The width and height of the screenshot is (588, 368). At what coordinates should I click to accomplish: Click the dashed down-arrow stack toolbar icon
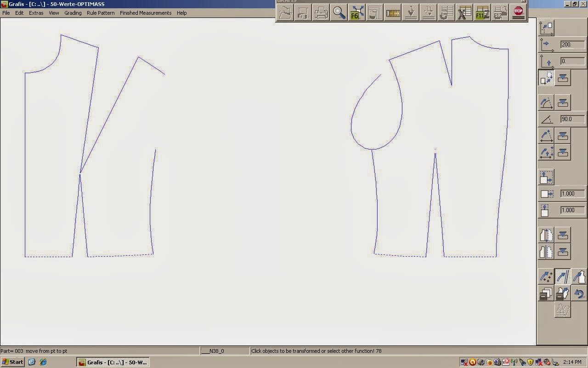coord(429,12)
